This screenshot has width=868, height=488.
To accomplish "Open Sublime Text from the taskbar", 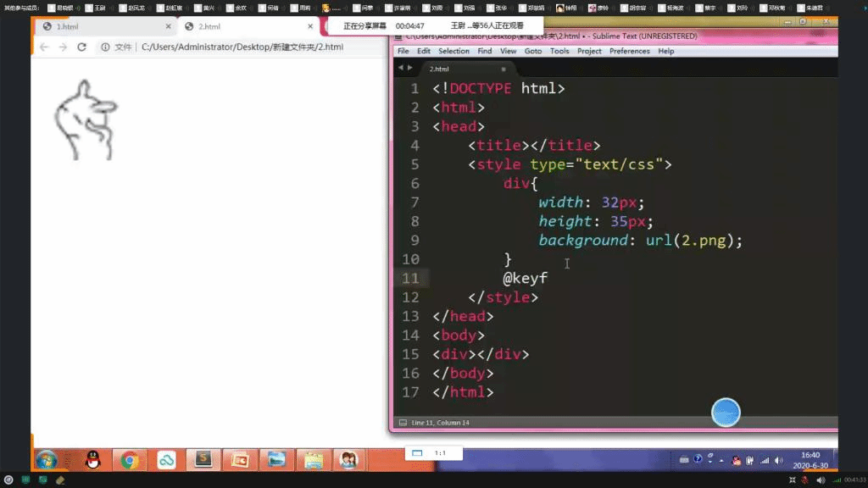I will [x=203, y=459].
